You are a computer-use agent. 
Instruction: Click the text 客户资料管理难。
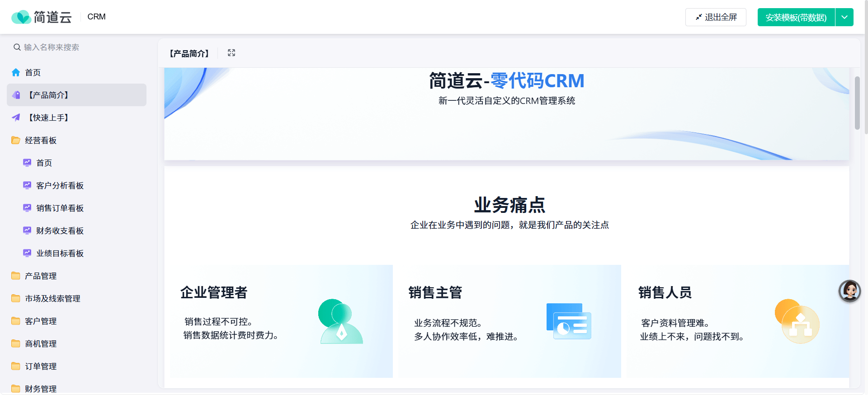675,323
